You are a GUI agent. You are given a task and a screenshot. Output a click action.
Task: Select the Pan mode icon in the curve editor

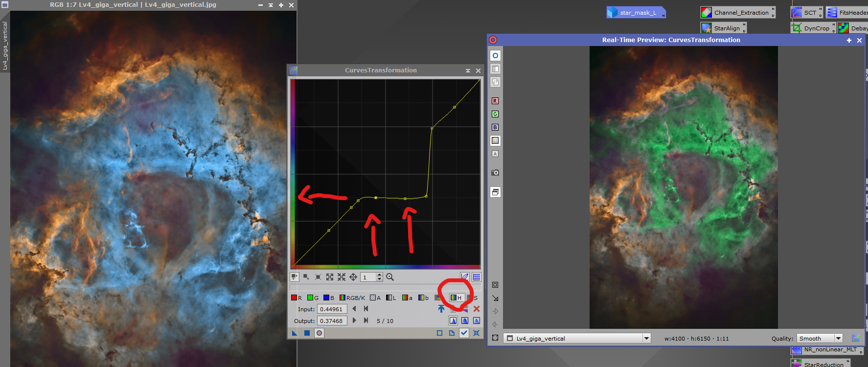click(x=353, y=277)
